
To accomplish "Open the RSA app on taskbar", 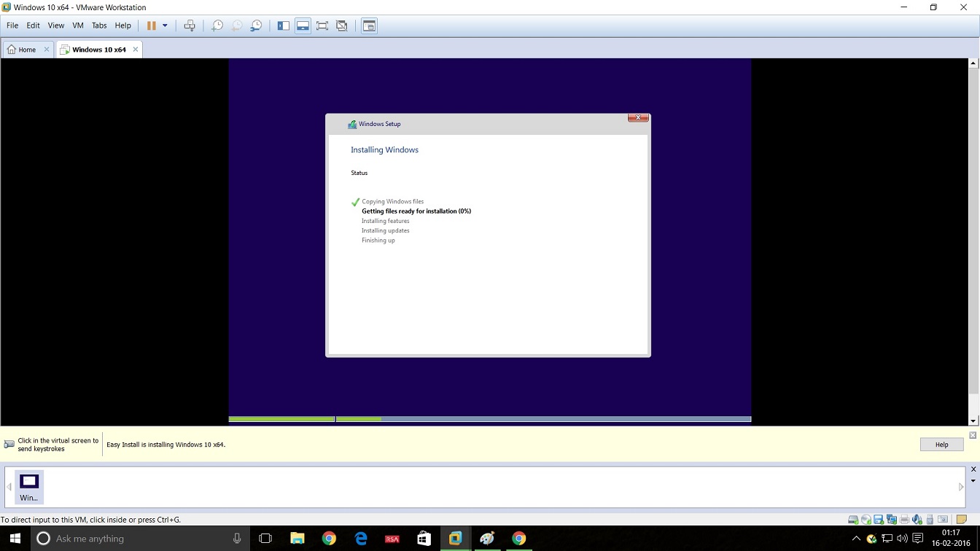I will 392,539.
